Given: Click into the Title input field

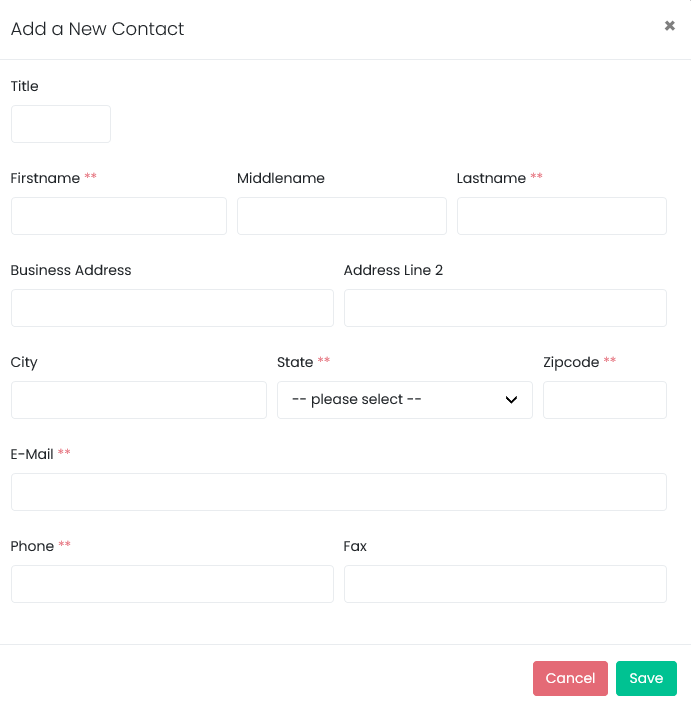Looking at the screenshot, I should (x=61, y=124).
